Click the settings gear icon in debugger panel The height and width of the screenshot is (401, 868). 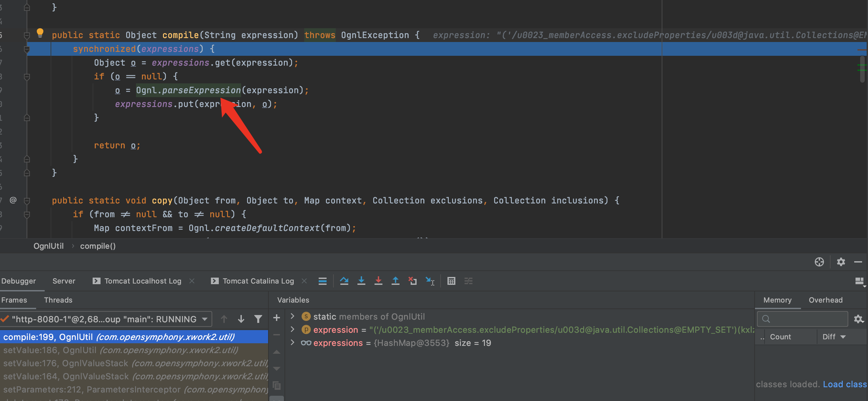pos(841,262)
